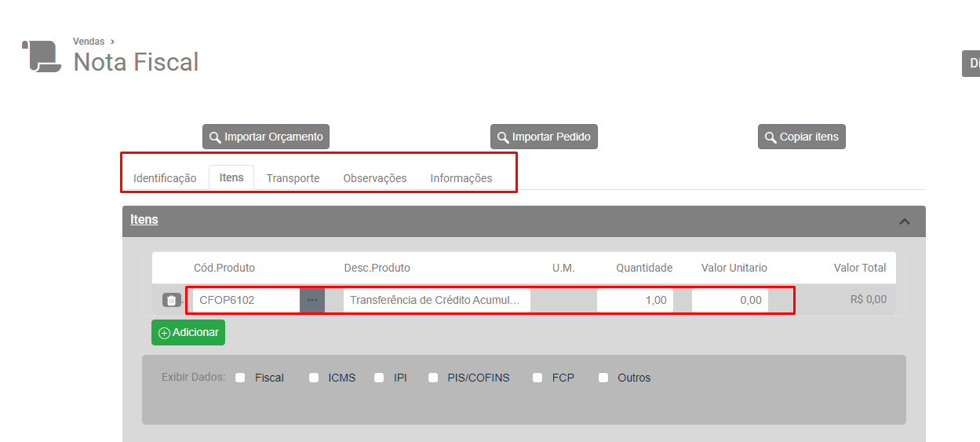Toggle the IPI checkbox
Image resolution: width=980 pixels, height=442 pixels.
click(380, 378)
